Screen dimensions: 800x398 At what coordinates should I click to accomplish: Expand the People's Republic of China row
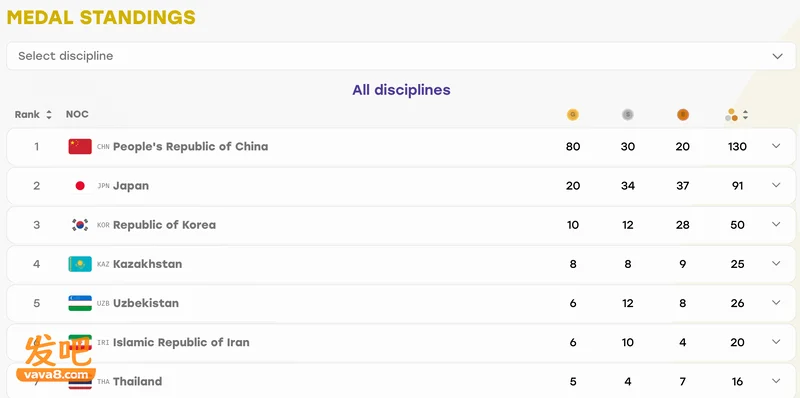pos(776,146)
